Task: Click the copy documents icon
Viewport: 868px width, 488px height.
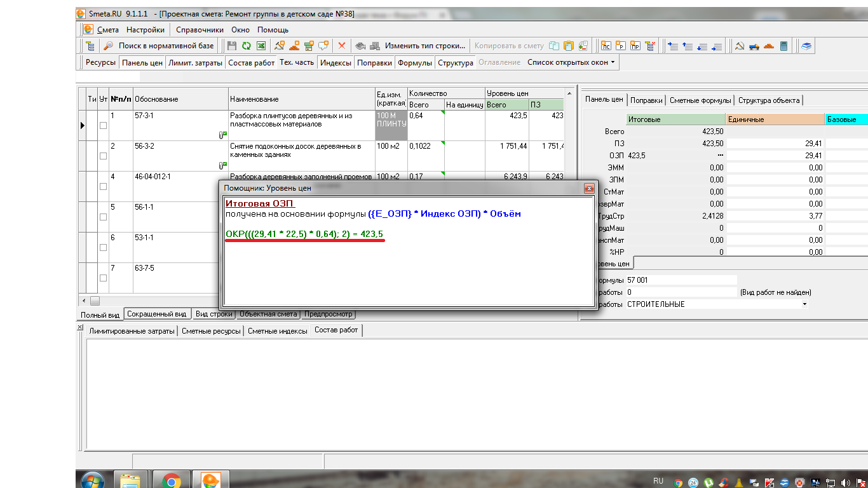Action: (x=554, y=46)
